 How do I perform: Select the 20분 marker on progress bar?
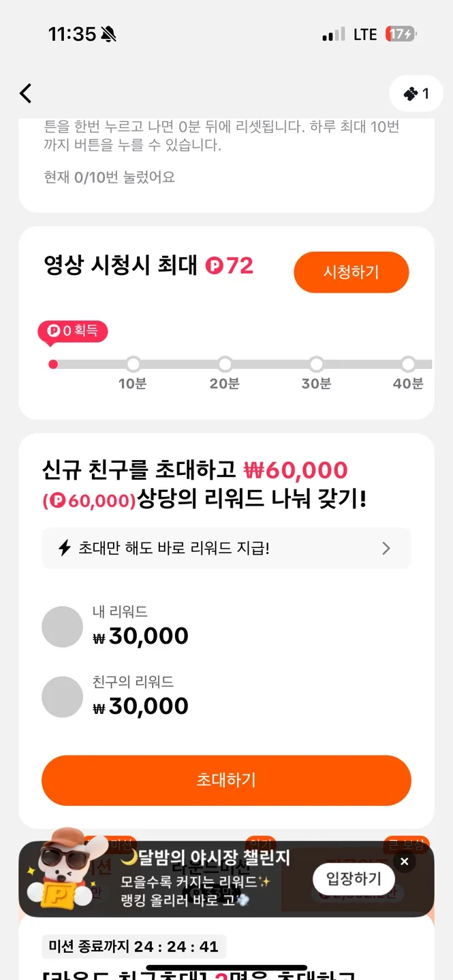[x=225, y=364]
